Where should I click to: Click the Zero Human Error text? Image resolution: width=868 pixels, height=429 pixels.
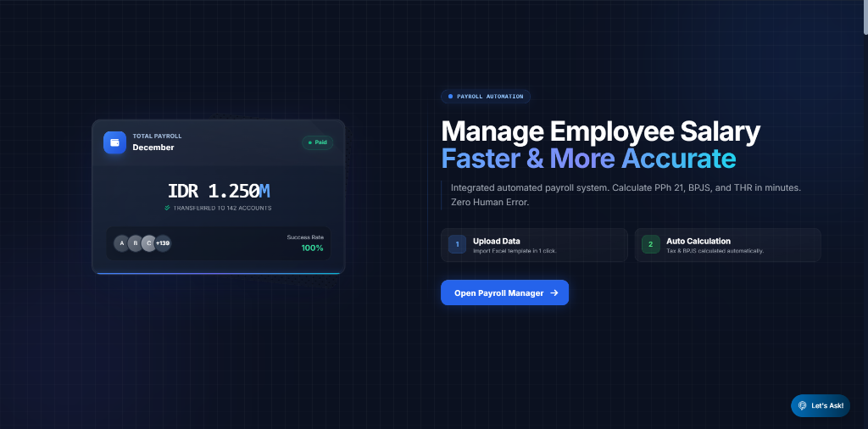(x=490, y=202)
